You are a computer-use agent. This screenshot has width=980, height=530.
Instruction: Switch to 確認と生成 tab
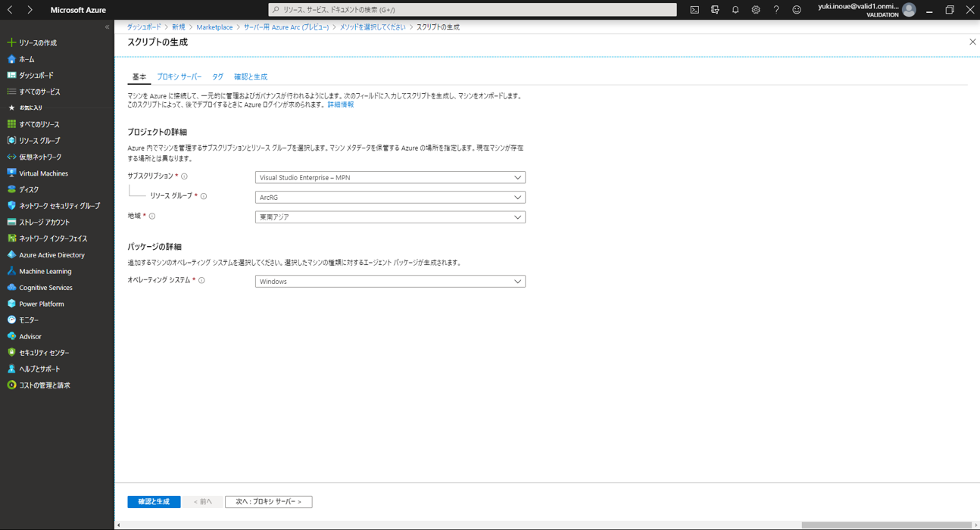pyautogui.click(x=251, y=77)
